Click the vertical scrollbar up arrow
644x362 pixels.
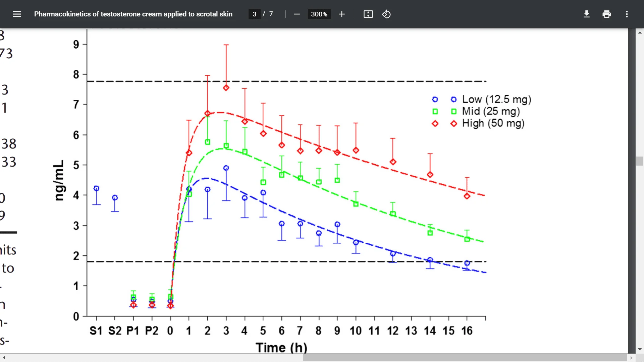click(x=640, y=33)
